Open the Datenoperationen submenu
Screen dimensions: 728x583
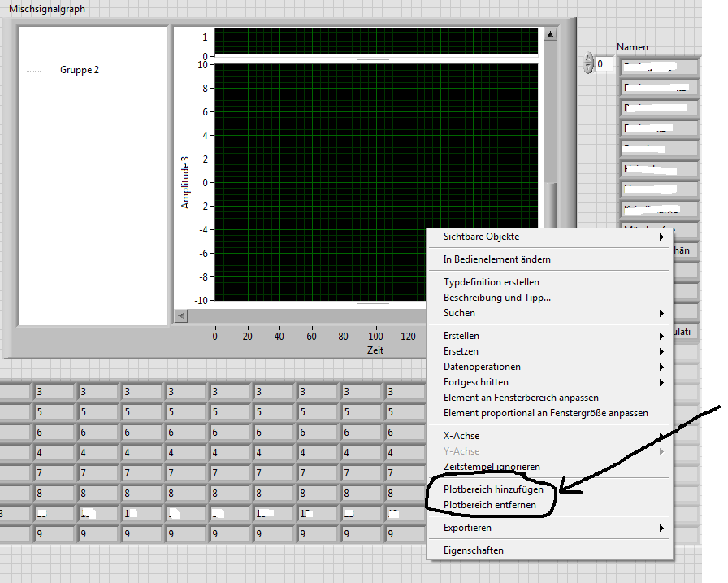click(x=482, y=367)
